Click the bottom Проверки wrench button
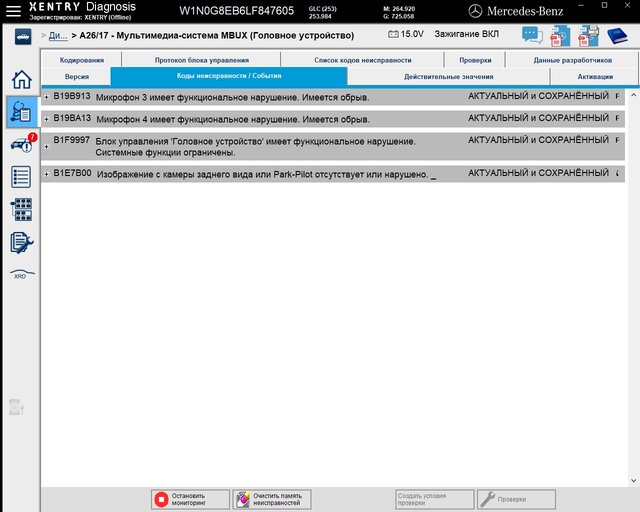This screenshot has width=640, height=512. [516, 499]
